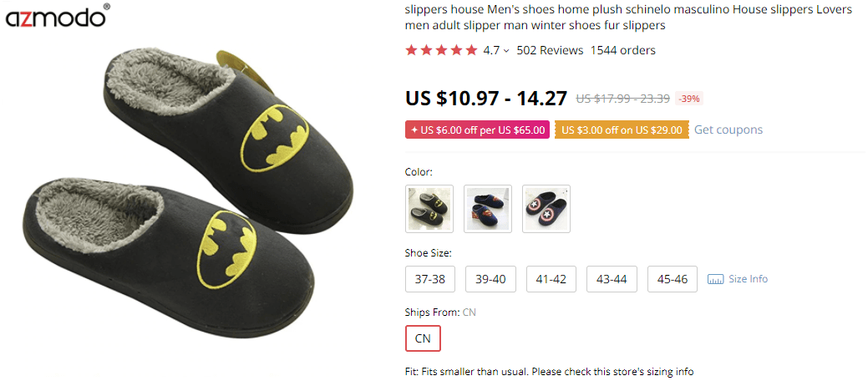This screenshot has height=381, width=868.
Task: Choose shoe size 37-38
Action: pyautogui.click(x=430, y=279)
